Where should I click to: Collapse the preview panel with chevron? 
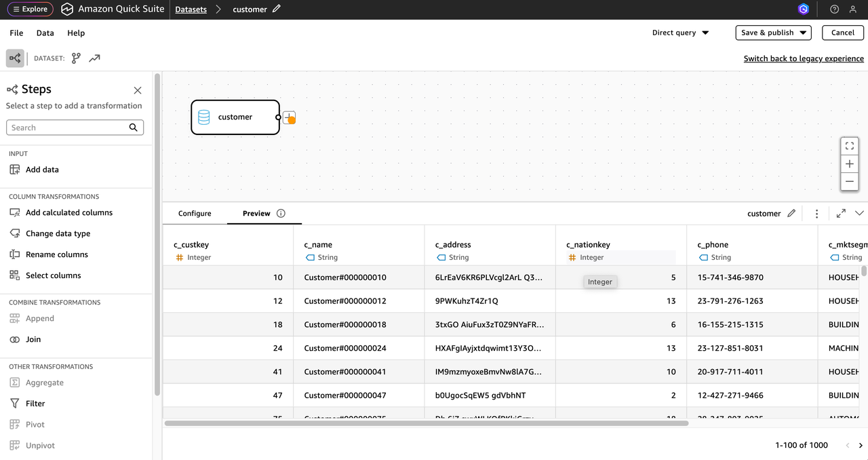tap(859, 213)
